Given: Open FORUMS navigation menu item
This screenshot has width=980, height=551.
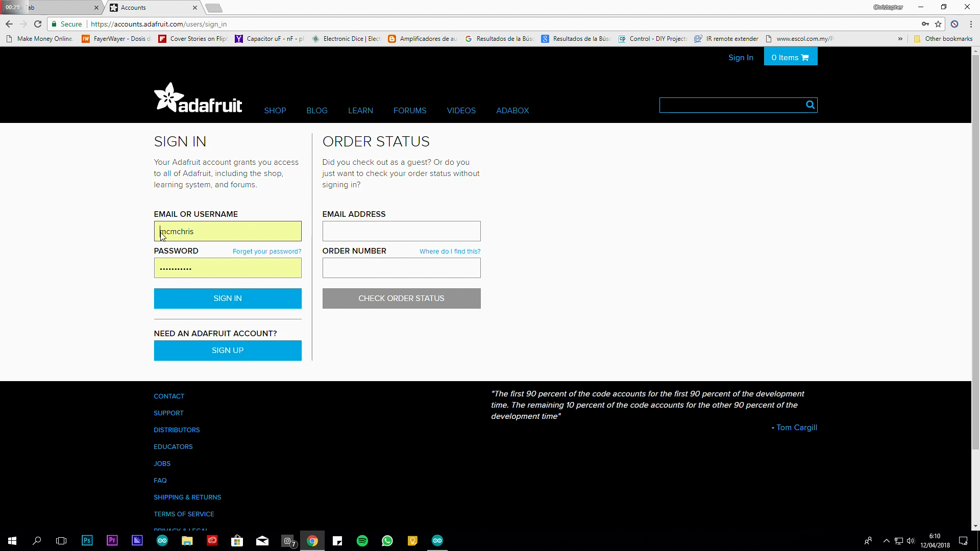Looking at the screenshot, I should pyautogui.click(x=410, y=111).
